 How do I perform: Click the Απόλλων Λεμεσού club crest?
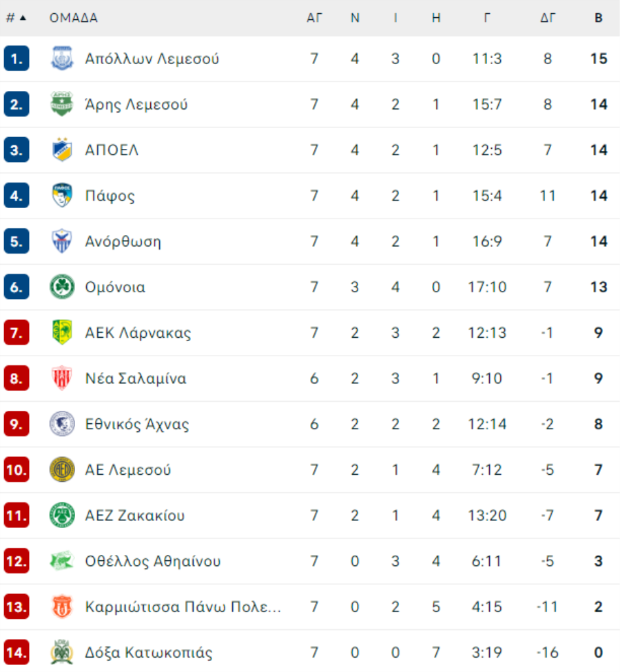[62, 59]
